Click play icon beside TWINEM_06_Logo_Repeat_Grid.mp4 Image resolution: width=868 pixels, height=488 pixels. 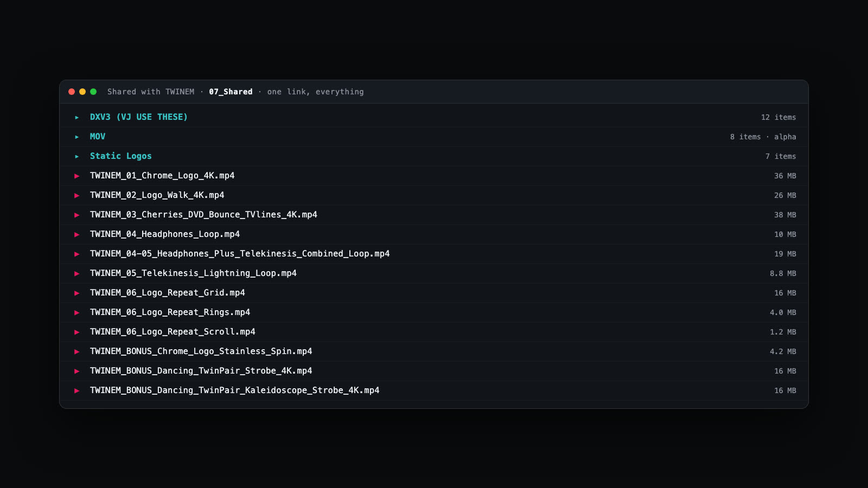pos(77,293)
